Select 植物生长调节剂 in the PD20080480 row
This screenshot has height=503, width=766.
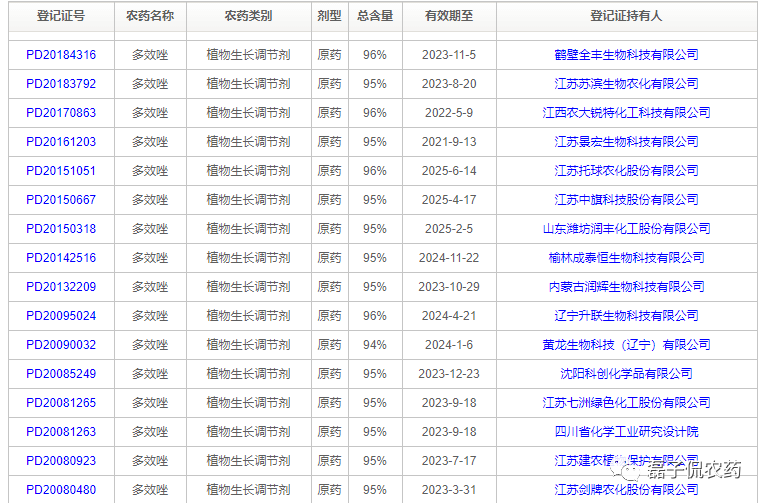tap(249, 490)
